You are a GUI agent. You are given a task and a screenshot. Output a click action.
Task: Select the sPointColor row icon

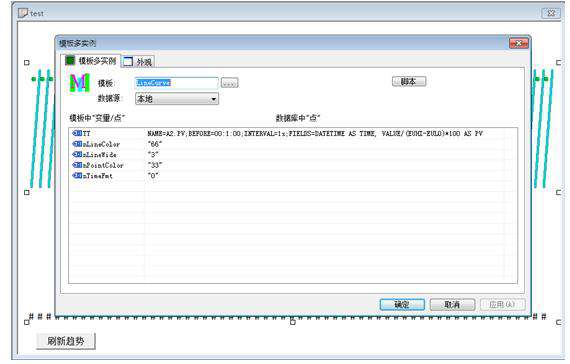click(x=77, y=165)
